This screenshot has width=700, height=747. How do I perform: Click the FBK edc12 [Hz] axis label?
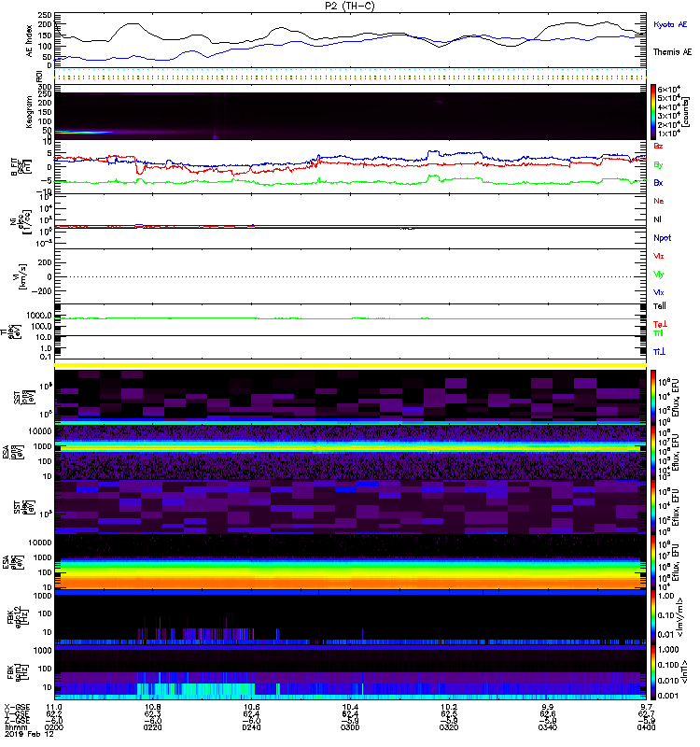pos(18,617)
